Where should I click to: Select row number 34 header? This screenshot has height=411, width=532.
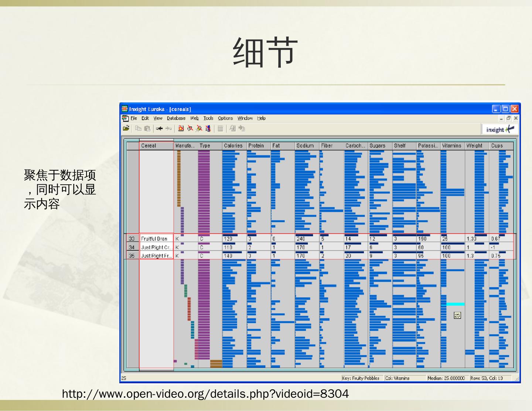132,247
